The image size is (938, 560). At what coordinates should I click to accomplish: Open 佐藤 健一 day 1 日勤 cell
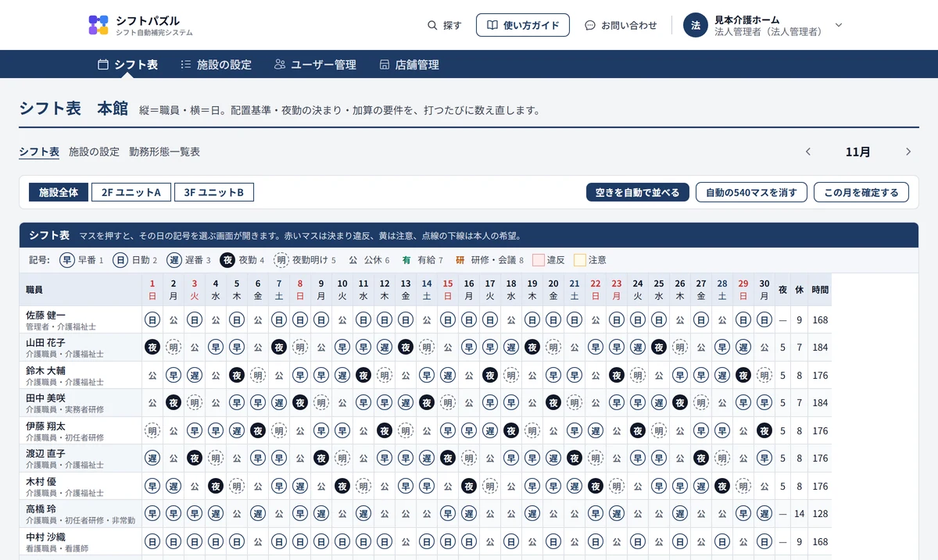[x=152, y=319]
